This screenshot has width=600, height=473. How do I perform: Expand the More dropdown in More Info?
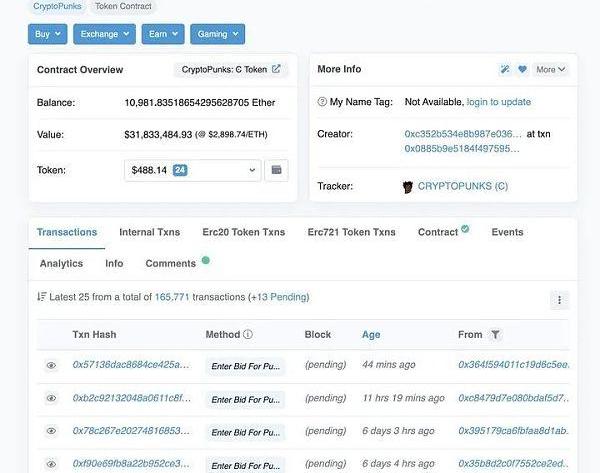tap(551, 70)
